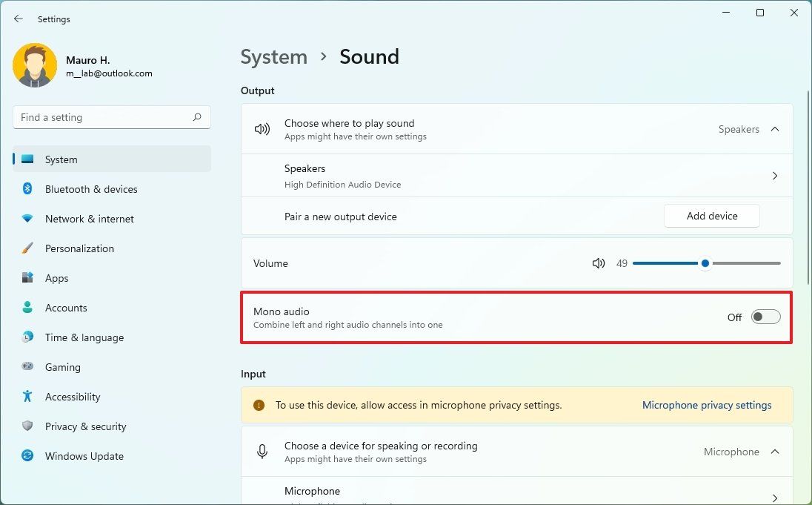Click the System breadcrumb link
This screenshot has width=812, height=505.
[x=273, y=56]
